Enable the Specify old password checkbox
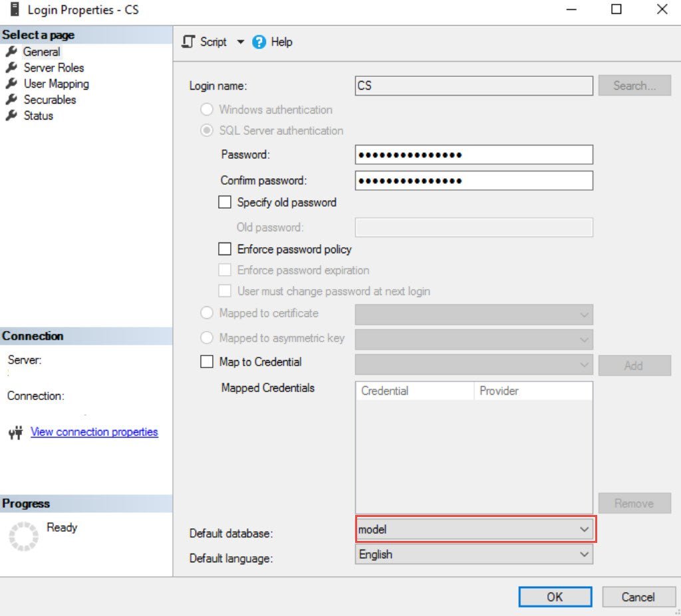 coord(225,203)
